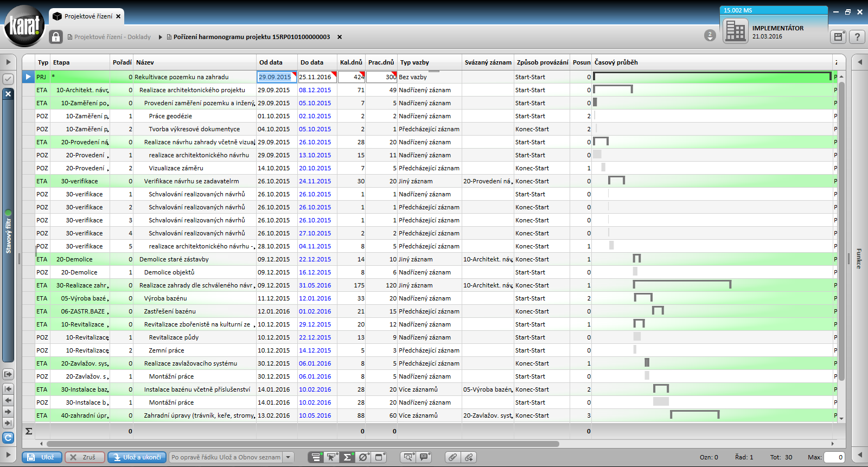868x467 pixels.
Task: Toggle the cursor selection mode icon
Action: coord(331,457)
